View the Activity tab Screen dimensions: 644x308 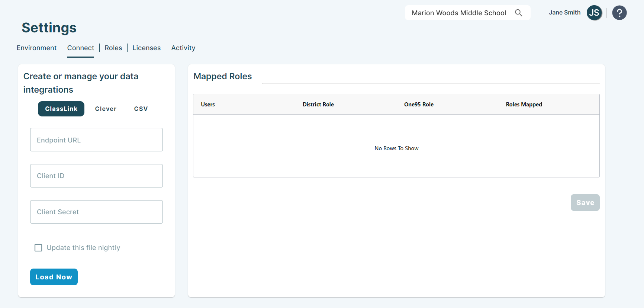click(x=183, y=48)
